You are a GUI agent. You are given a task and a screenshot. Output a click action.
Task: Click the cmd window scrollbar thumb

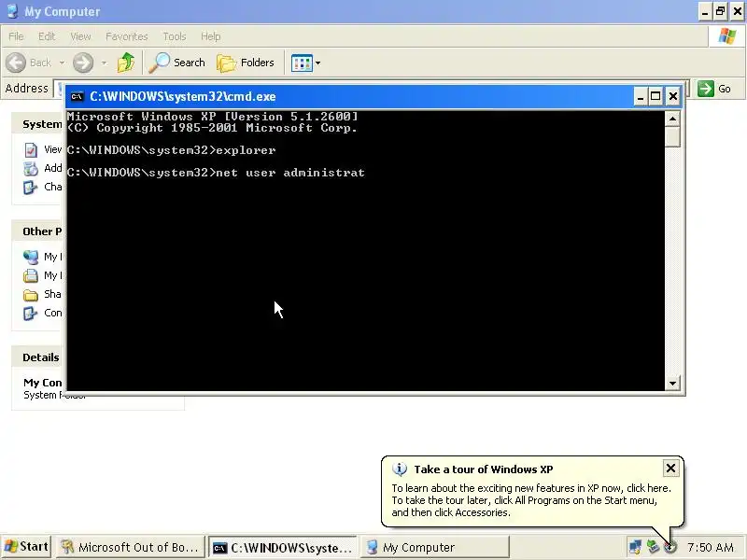[x=672, y=136]
